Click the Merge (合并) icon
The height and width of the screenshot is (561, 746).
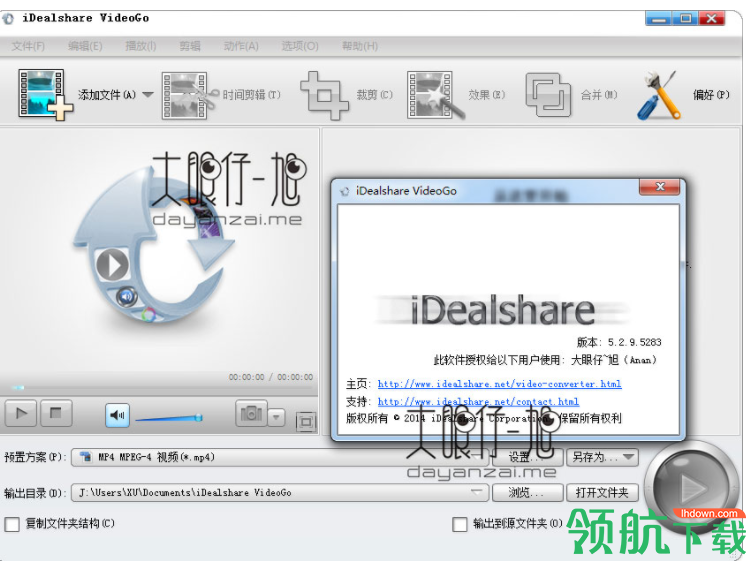[548, 95]
